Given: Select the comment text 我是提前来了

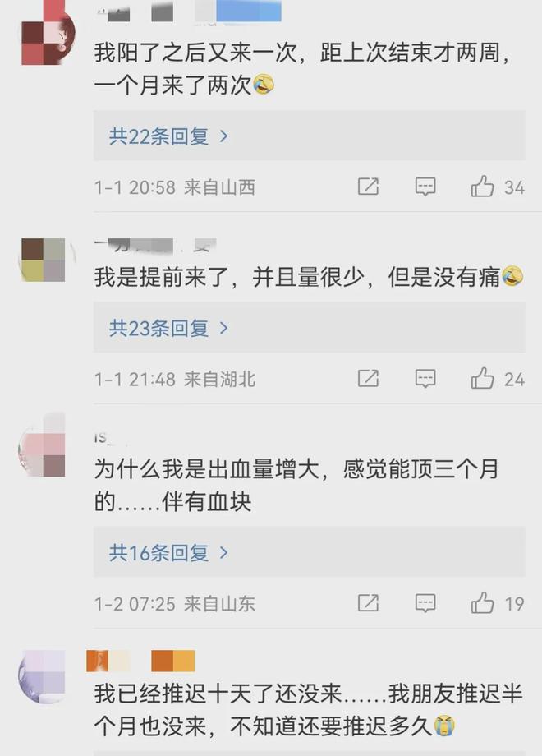Looking at the screenshot, I should point(161,277).
